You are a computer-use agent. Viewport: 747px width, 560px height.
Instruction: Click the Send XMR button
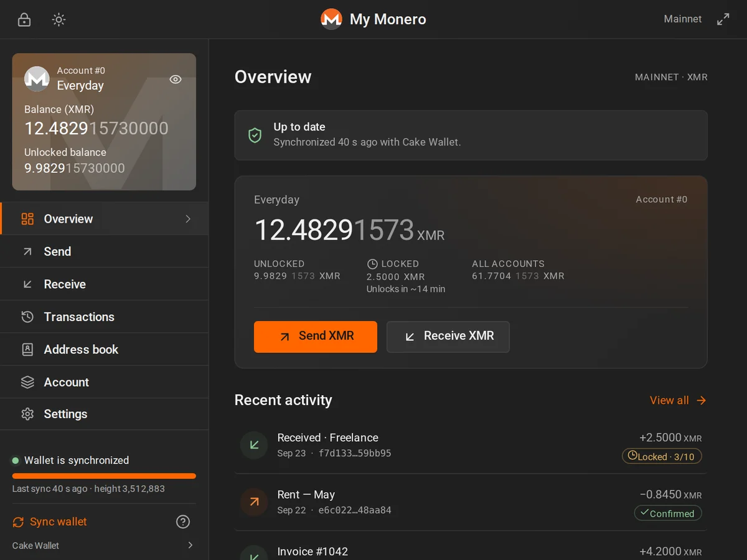tap(316, 337)
